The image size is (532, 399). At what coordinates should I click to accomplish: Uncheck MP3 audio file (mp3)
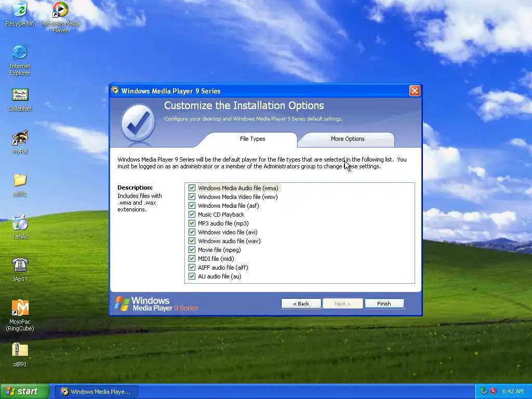click(192, 223)
